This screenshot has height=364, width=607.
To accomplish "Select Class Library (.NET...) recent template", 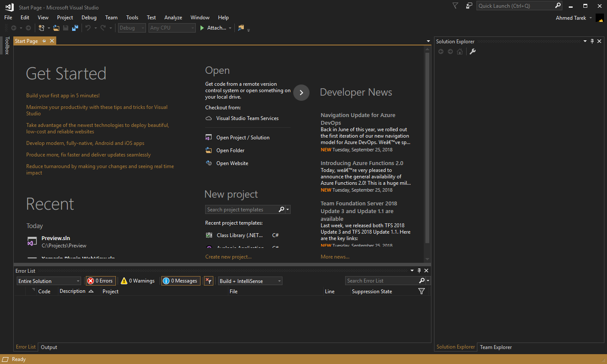I will pos(240,235).
